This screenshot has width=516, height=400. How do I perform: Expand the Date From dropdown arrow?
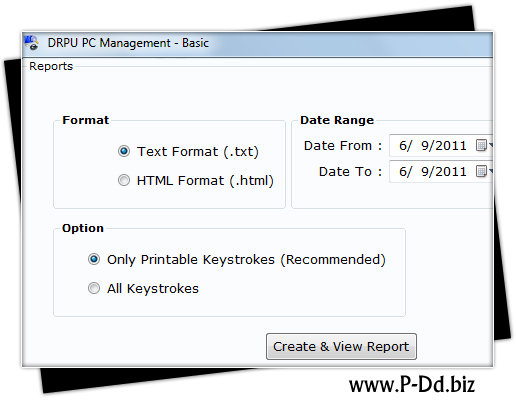(491, 145)
